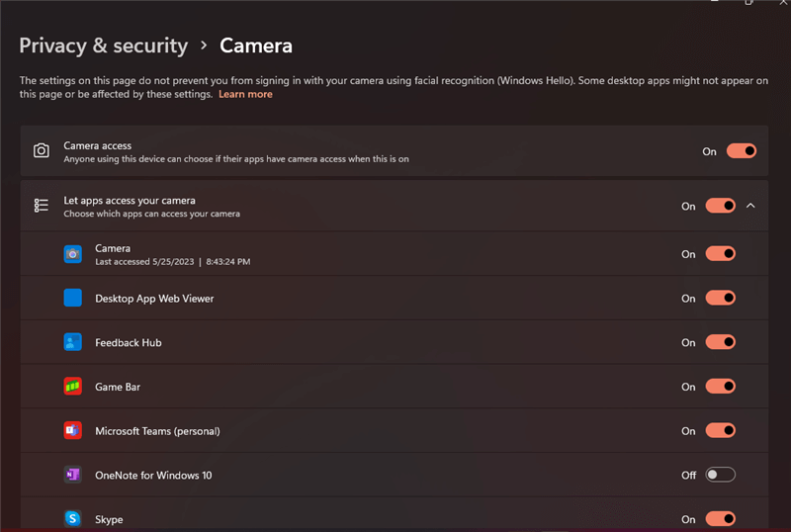This screenshot has width=791, height=532.
Task: Click the Skype app icon
Action: pyautogui.click(x=73, y=518)
